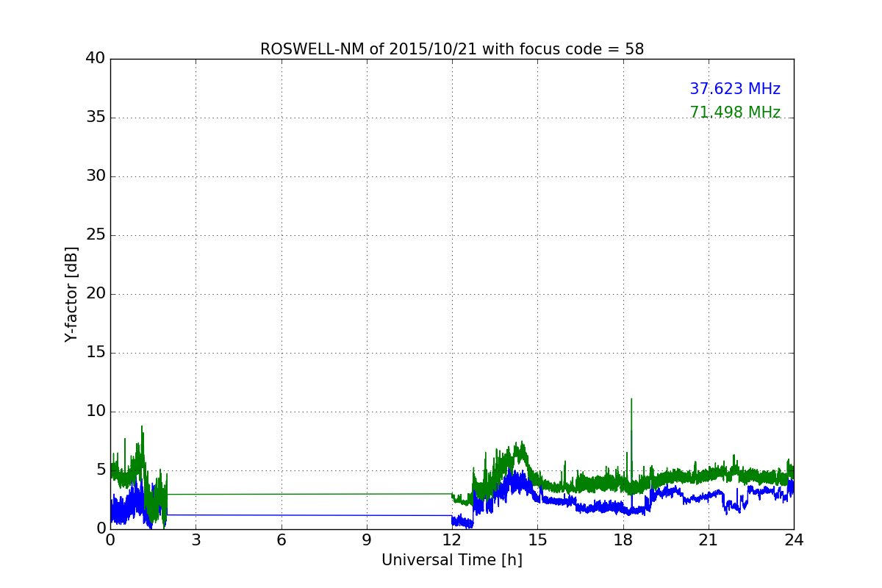Click the x-axis tick label '3'
The width and height of the screenshot is (882, 588).
196,540
